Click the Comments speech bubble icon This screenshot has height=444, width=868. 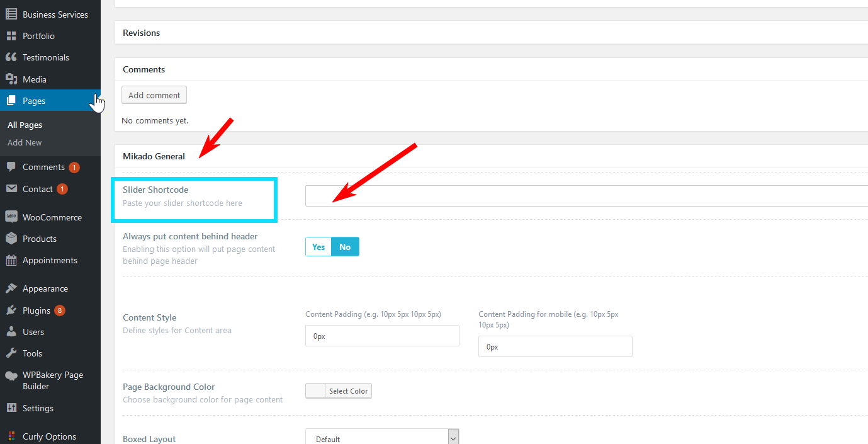point(11,167)
